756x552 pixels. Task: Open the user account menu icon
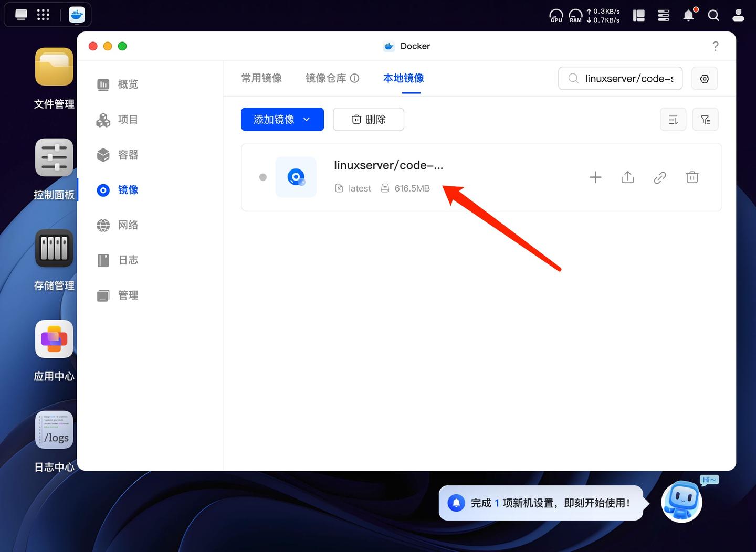click(738, 16)
